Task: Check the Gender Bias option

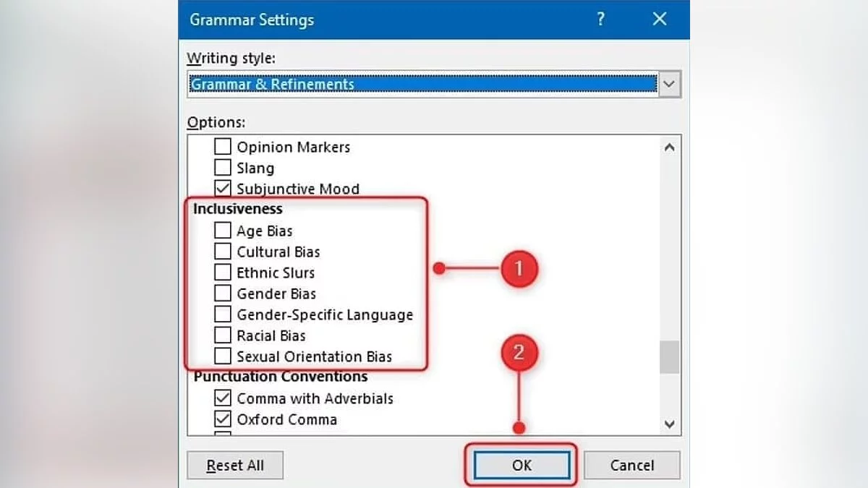Action: click(223, 294)
